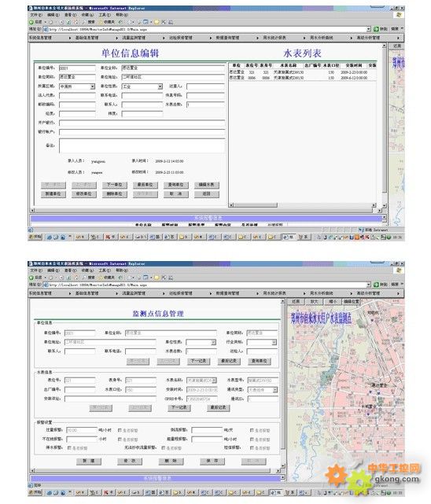Click 倒流报警 value input field
Screen dimensions: 431x504
point(207,430)
